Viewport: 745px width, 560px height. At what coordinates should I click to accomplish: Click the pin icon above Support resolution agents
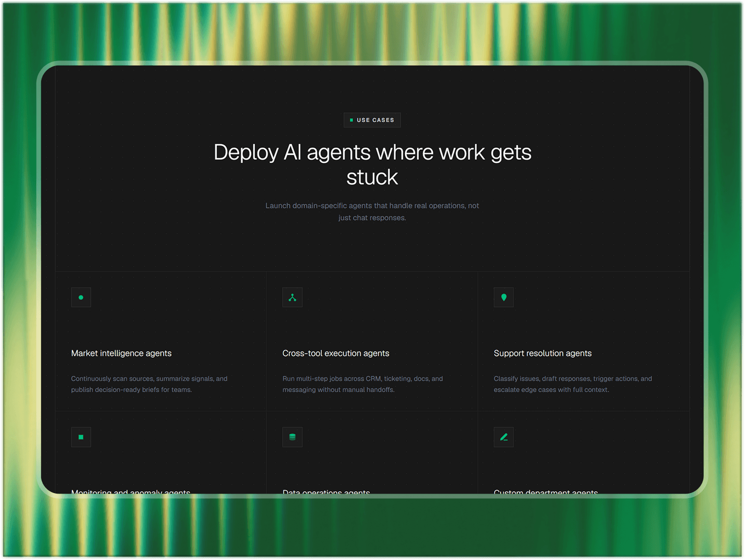[x=504, y=297]
